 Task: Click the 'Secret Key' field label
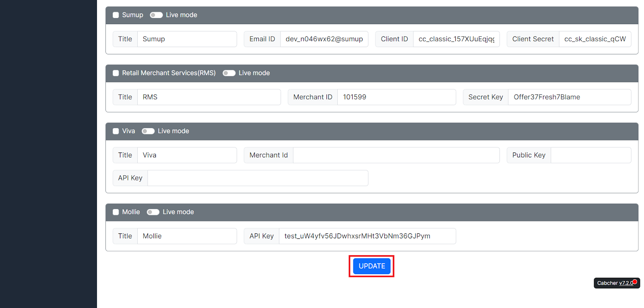[485, 97]
